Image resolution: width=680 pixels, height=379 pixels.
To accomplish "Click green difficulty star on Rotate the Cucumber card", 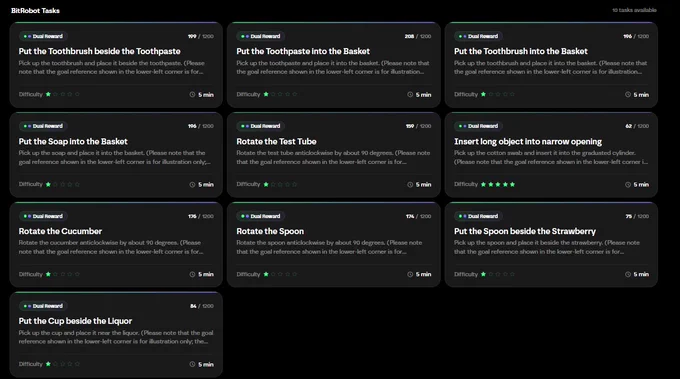I will [48, 274].
